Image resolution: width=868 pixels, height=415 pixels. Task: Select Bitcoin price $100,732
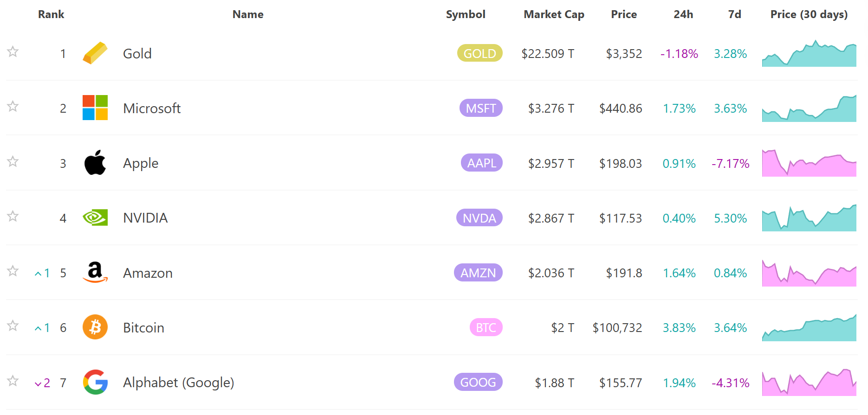point(617,328)
